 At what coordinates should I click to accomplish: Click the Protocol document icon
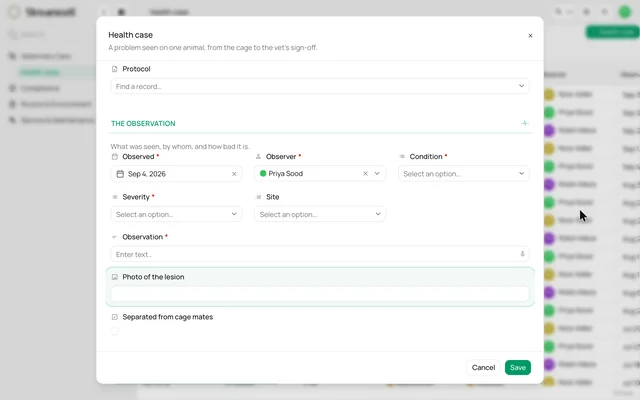tap(115, 69)
